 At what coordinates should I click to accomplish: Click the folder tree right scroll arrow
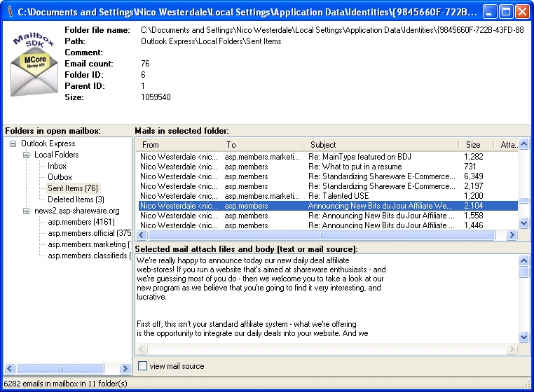(x=125, y=368)
